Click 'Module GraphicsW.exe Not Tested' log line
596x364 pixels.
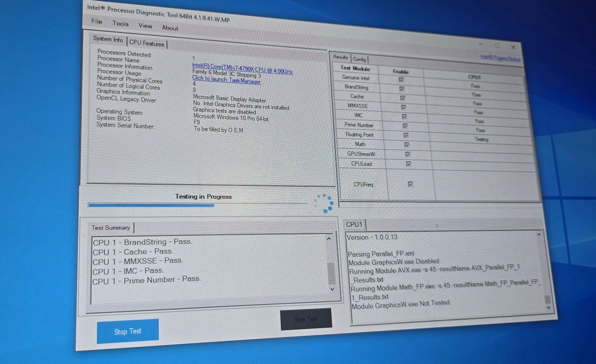tap(400, 304)
